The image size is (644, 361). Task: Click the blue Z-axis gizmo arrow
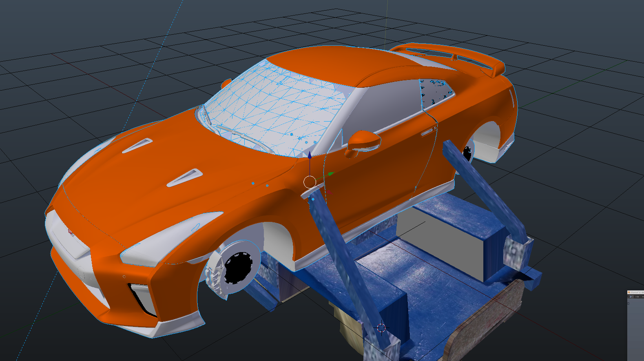(310, 155)
